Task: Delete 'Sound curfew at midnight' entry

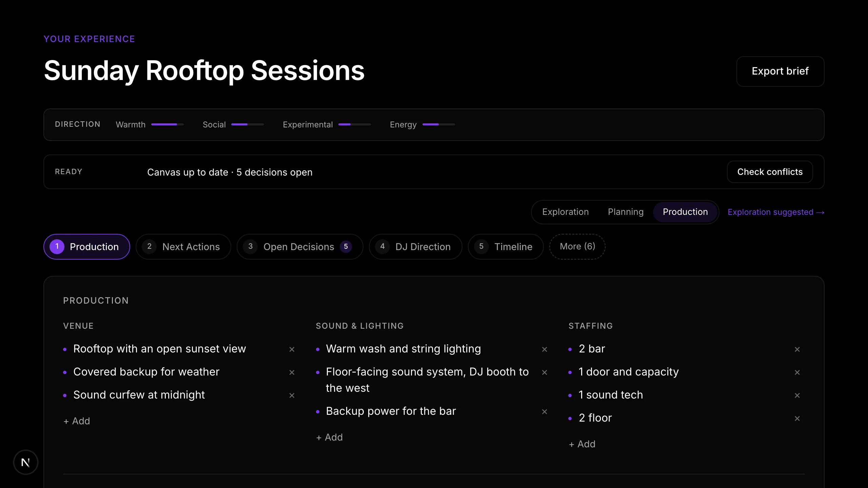Action: click(x=292, y=395)
